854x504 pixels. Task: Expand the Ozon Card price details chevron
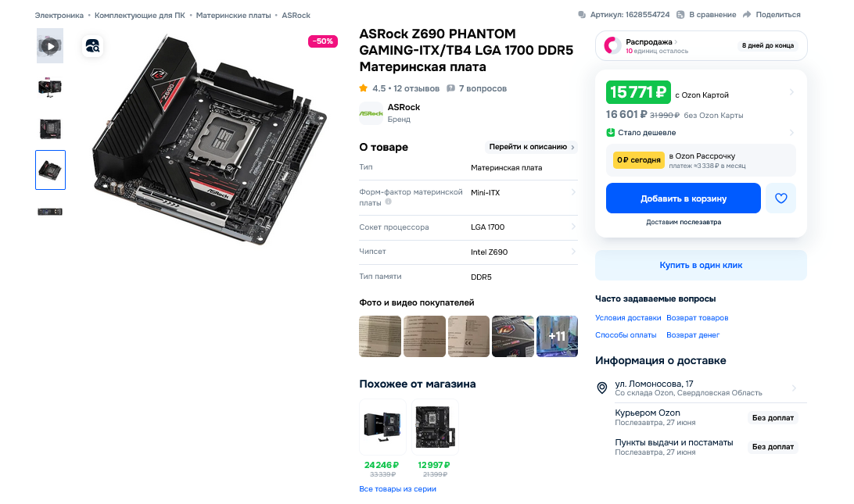[x=791, y=92]
